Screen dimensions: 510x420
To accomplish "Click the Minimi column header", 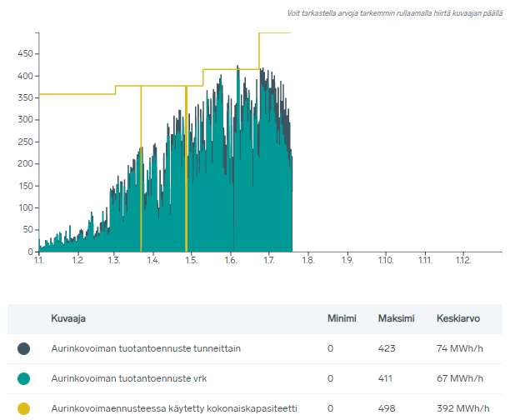I will (x=342, y=318).
